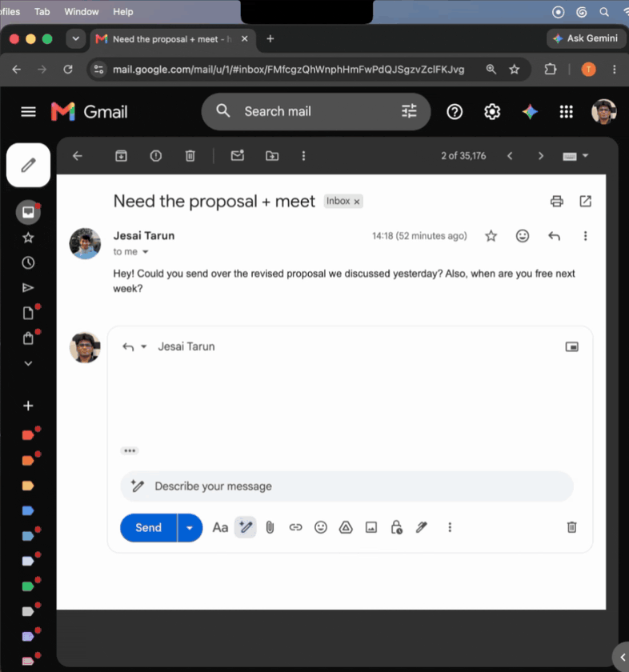The height and width of the screenshot is (672, 629).
Task: Insert a photo in reply
Action: coord(371,527)
